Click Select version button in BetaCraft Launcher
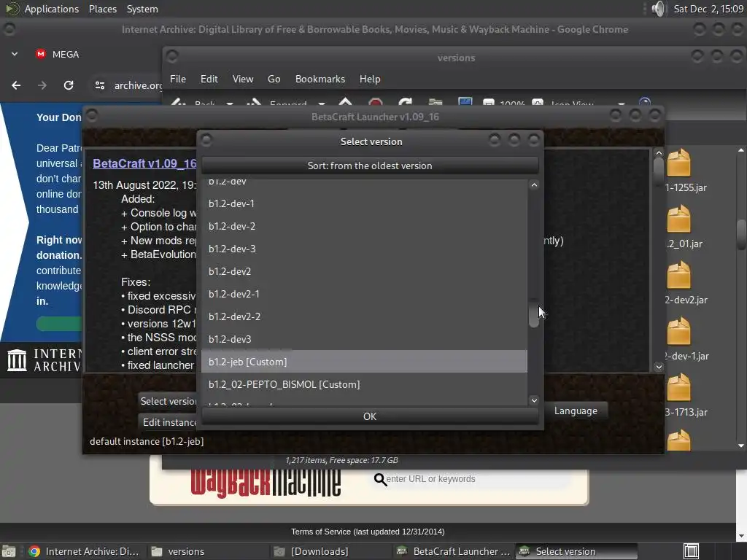The width and height of the screenshot is (747, 560). pyautogui.click(x=169, y=402)
